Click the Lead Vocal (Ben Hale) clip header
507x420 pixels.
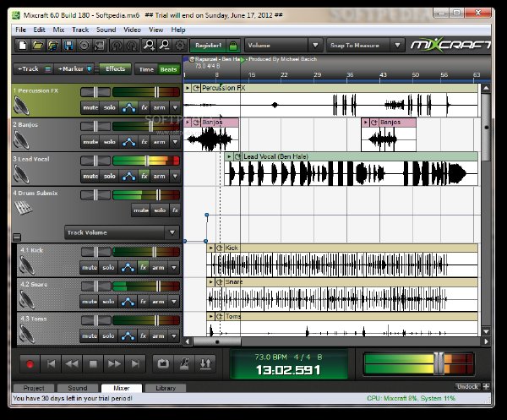[352, 156]
